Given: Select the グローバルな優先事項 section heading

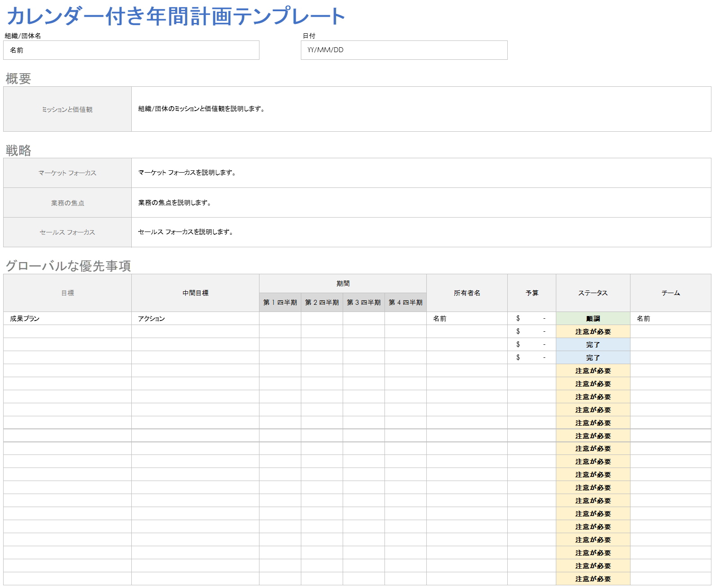Looking at the screenshot, I should pyautogui.click(x=68, y=266).
